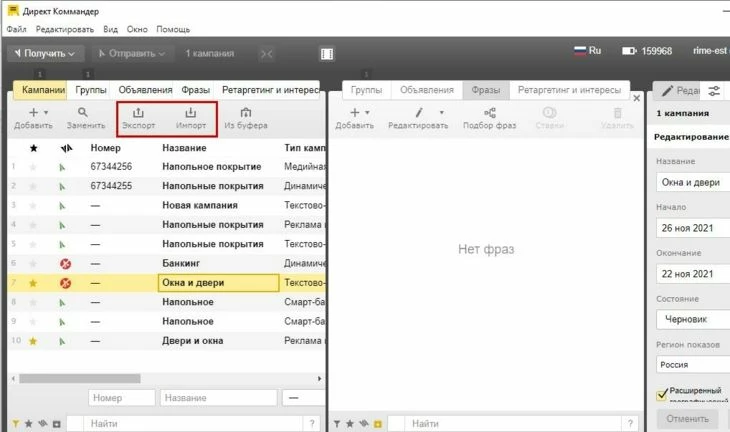730x432 pixels.
Task: Click the red error status icon for Окна и двери
Action: [x=66, y=283]
